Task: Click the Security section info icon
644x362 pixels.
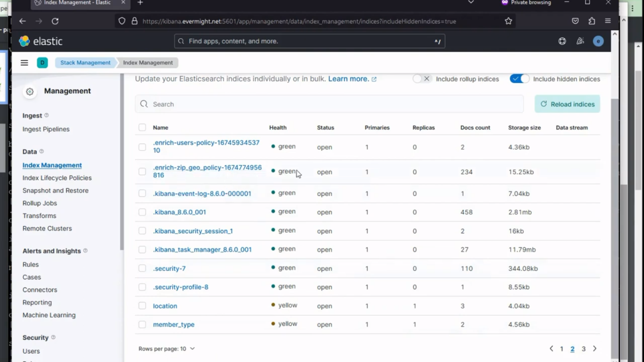Action: point(53,337)
